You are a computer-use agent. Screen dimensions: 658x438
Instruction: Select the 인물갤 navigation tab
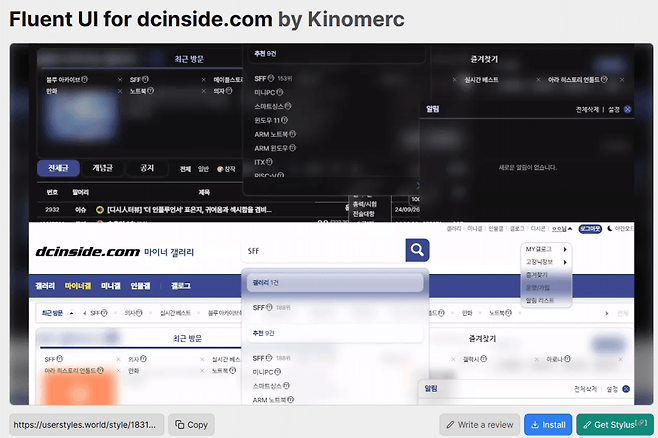tap(141, 286)
